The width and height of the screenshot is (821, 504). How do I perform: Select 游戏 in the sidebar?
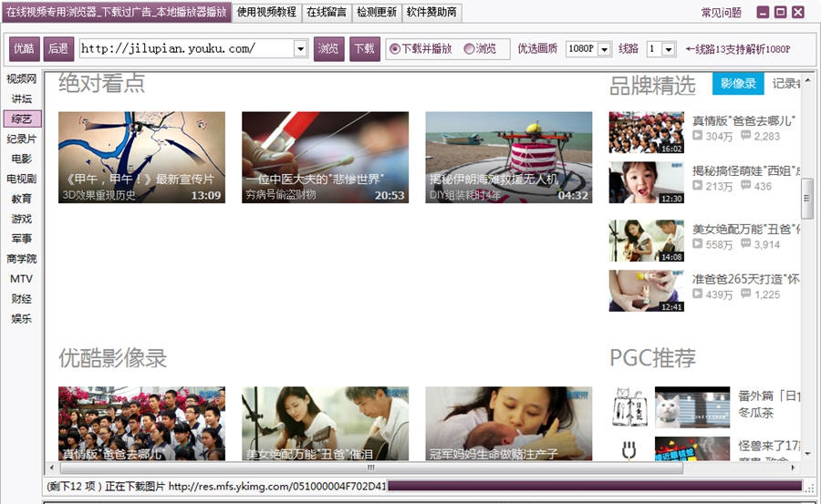pyautogui.click(x=22, y=218)
